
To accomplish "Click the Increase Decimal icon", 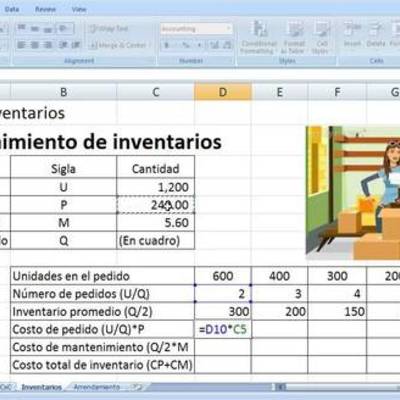I will click(x=214, y=45).
